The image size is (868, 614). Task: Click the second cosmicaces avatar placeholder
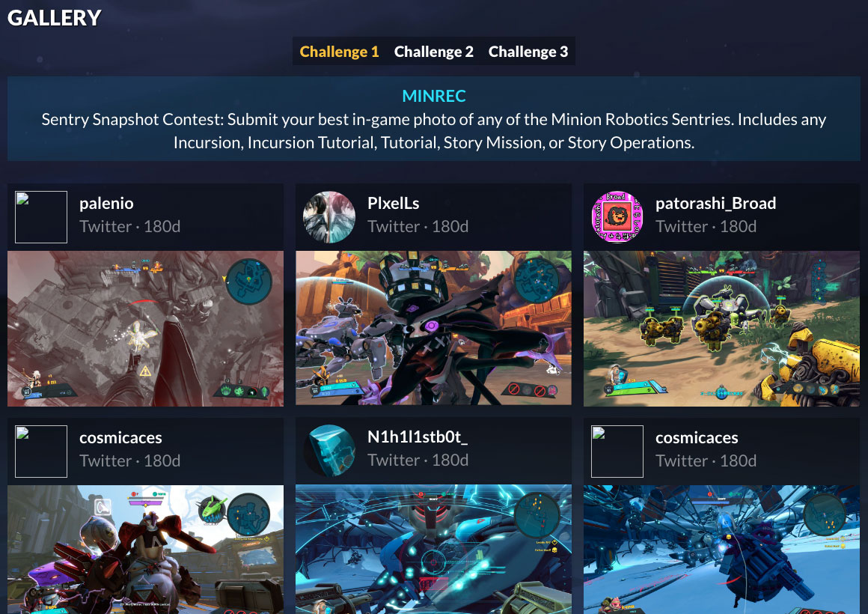[617, 451]
